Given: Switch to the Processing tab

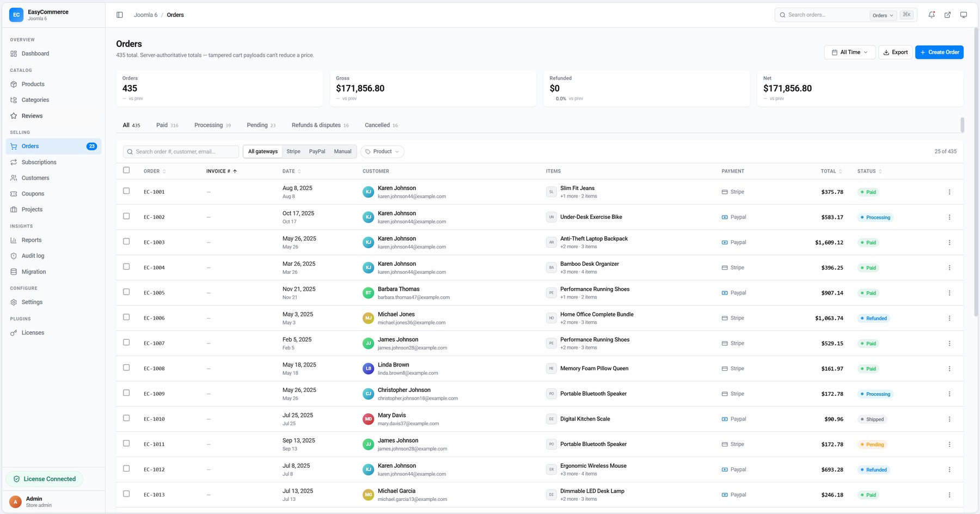Looking at the screenshot, I should 212,125.
